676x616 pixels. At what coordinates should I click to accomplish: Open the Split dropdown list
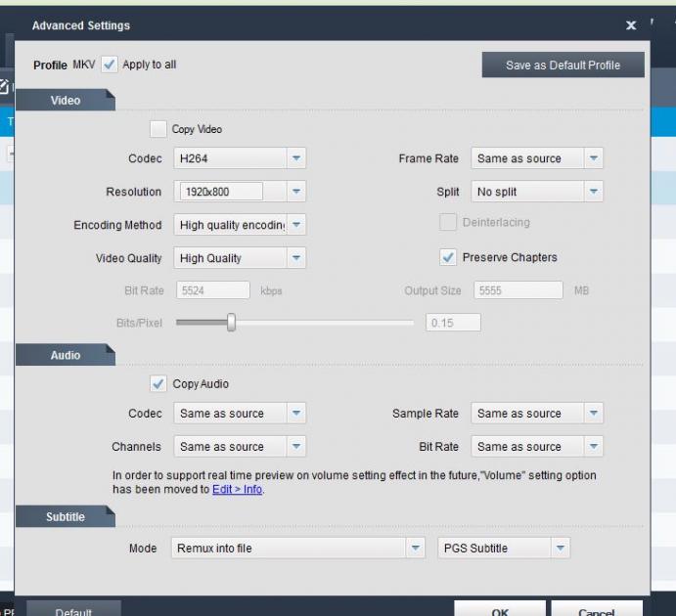point(593,192)
